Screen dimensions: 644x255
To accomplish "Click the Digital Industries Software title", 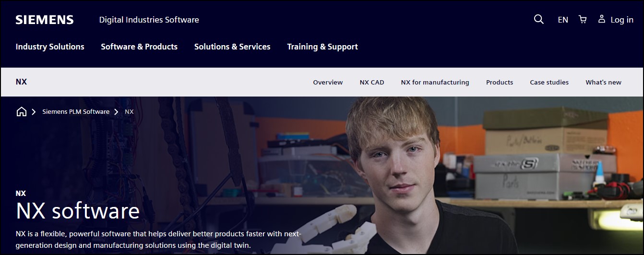I will (x=149, y=20).
